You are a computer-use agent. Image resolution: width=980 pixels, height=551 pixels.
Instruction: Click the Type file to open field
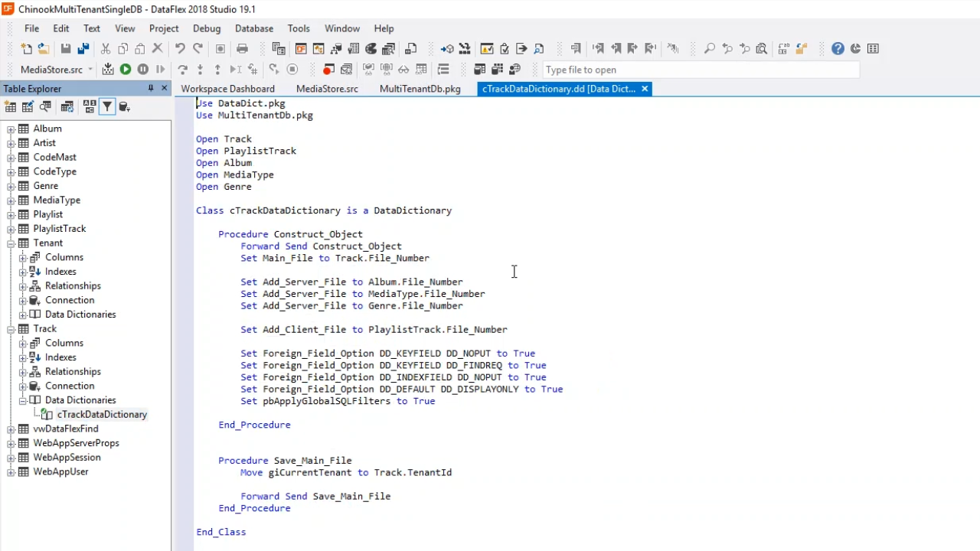pyautogui.click(x=700, y=70)
